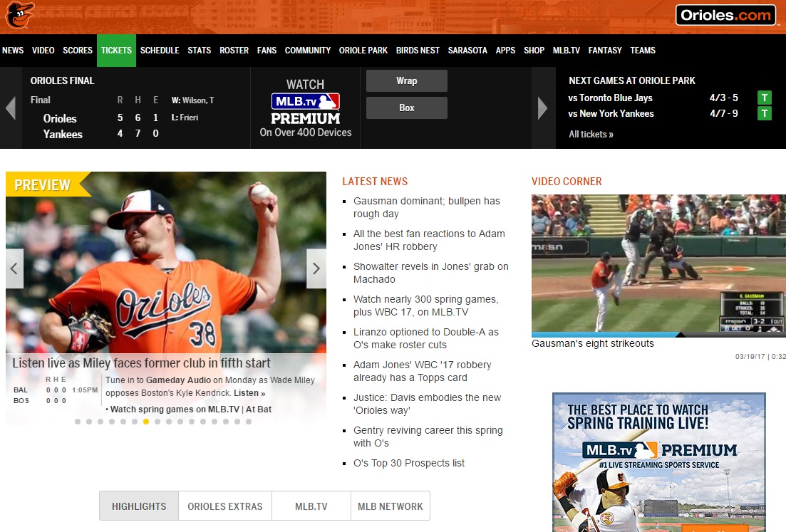Open MLB.TV Premium spring training ad
This screenshot has height=532, width=786.
tap(658, 462)
